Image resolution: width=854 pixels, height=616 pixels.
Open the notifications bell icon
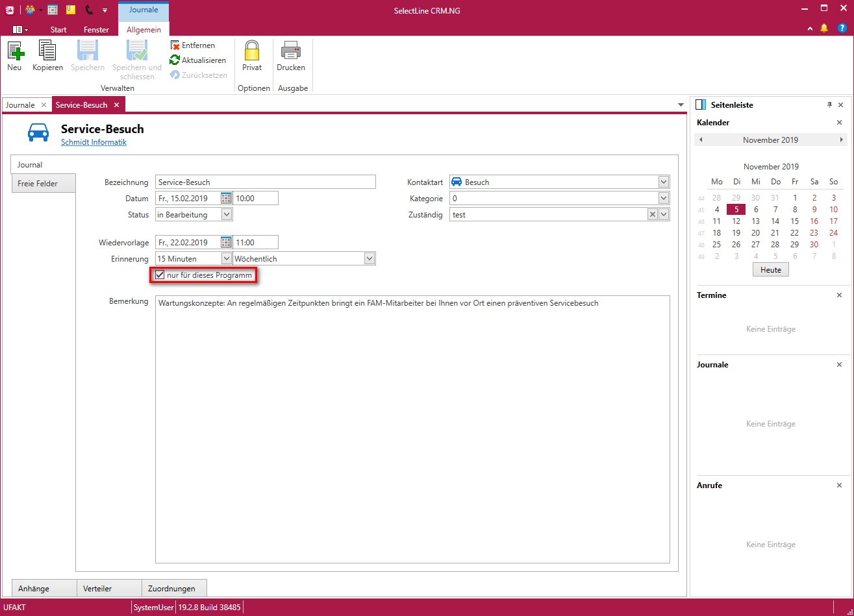[824, 29]
